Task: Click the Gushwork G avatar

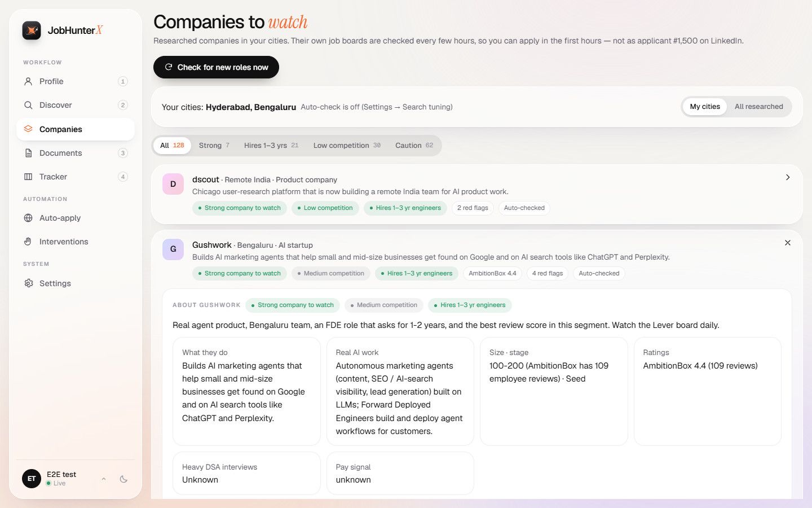Action: point(173,249)
